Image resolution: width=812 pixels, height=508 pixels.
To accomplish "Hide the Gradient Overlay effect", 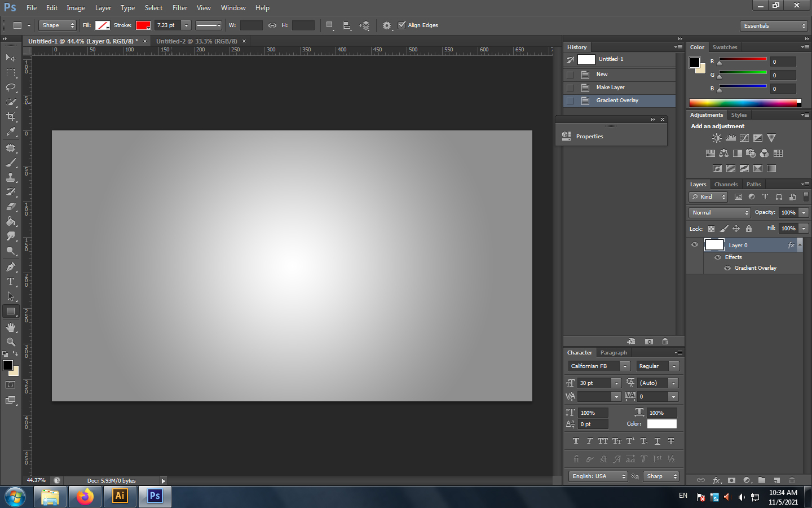I will [727, 268].
